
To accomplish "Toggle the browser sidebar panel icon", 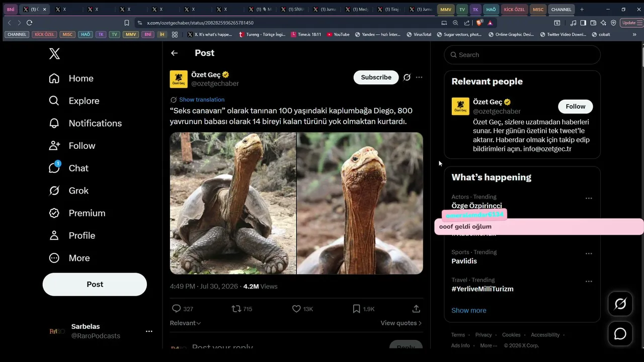I will pos(583,23).
